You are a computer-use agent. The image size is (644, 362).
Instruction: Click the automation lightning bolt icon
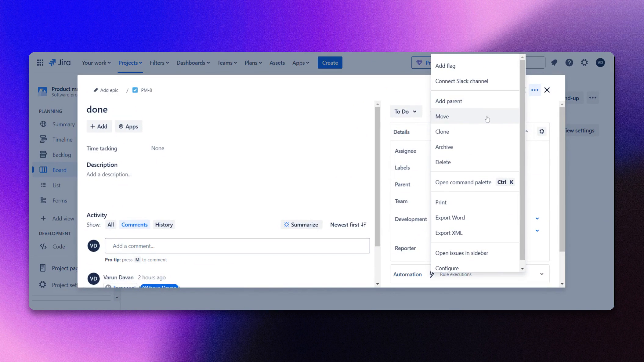point(432,274)
